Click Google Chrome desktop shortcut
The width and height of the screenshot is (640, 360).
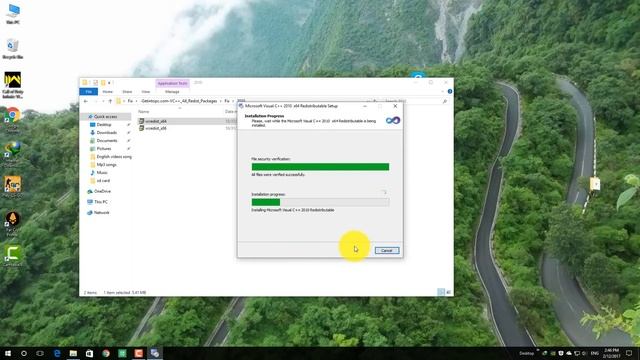[13, 120]
